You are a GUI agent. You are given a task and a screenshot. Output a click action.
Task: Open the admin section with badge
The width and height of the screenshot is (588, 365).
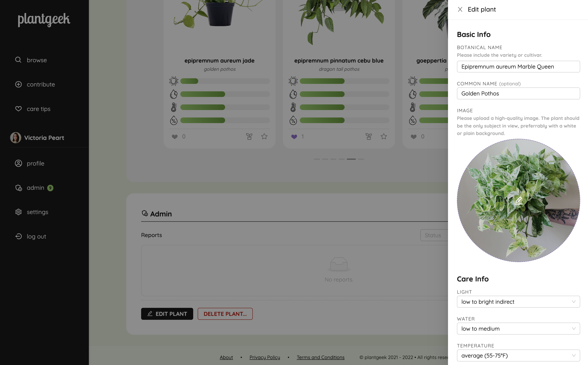(x=34, y=188)
